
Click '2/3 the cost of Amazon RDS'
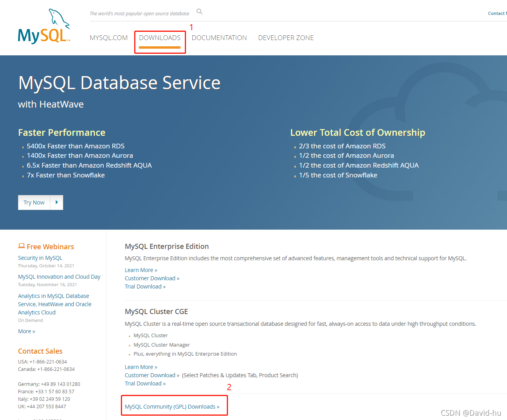pyautogui.click(x=342, y=146)
